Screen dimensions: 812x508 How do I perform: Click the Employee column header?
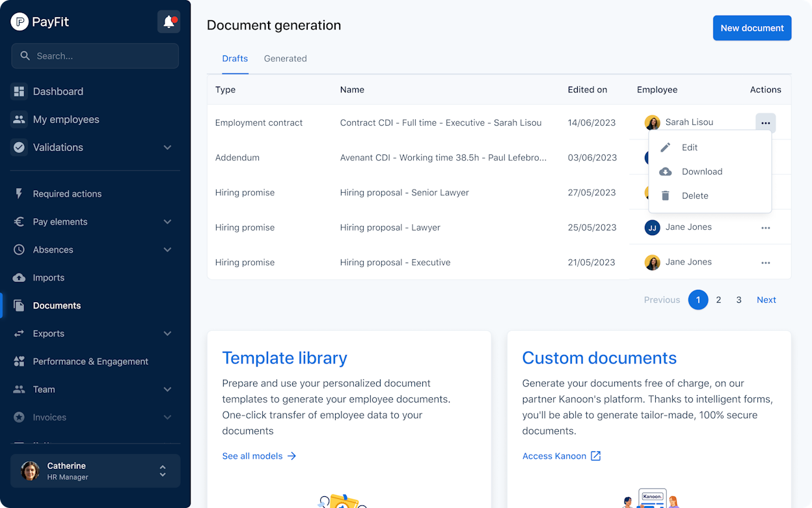point(657,90)
